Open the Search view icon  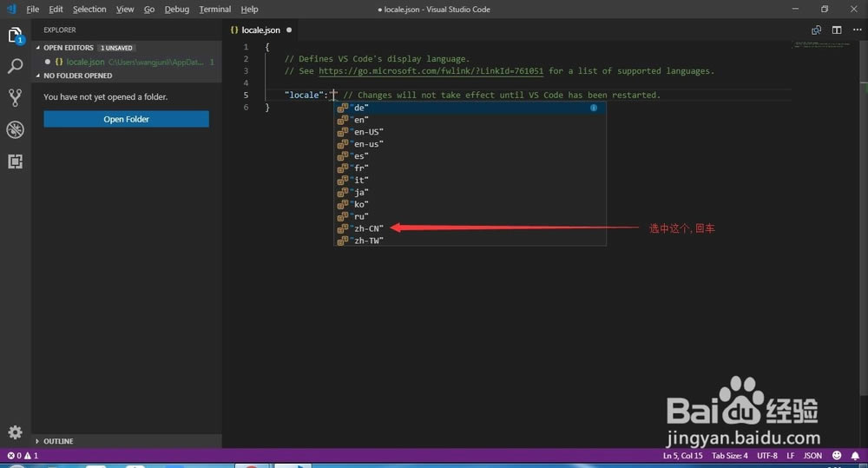tap(15, 66)
